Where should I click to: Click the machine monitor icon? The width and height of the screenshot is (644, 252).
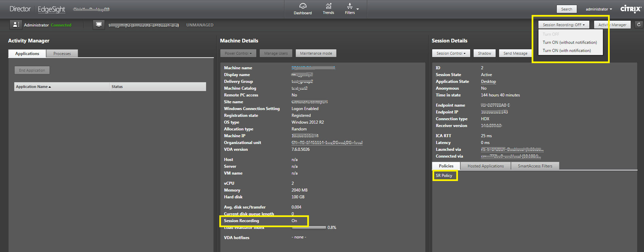coord(98,25)
